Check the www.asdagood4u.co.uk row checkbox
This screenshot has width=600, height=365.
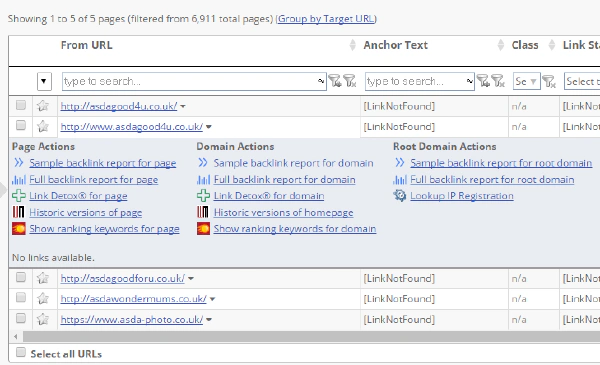coord(21,125)
